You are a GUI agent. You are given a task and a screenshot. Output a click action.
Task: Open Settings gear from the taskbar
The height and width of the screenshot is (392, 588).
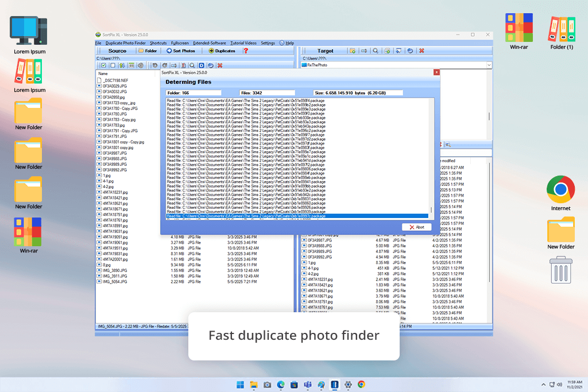tap(348, 385)
